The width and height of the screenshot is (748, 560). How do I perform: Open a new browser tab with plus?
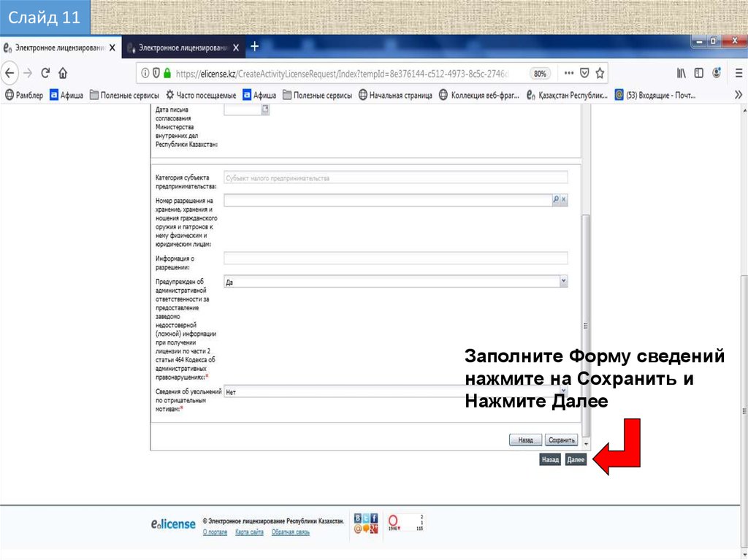(x=255, y=47)
